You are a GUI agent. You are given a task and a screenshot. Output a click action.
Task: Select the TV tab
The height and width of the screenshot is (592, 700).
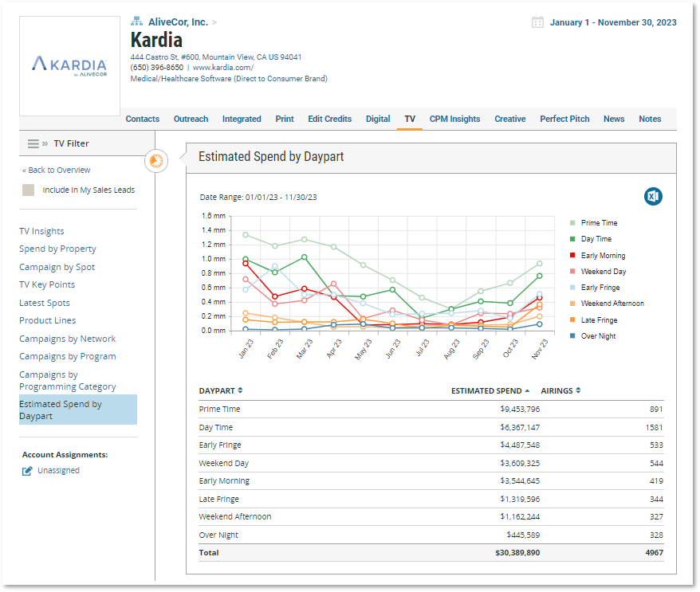pos(410,119)
